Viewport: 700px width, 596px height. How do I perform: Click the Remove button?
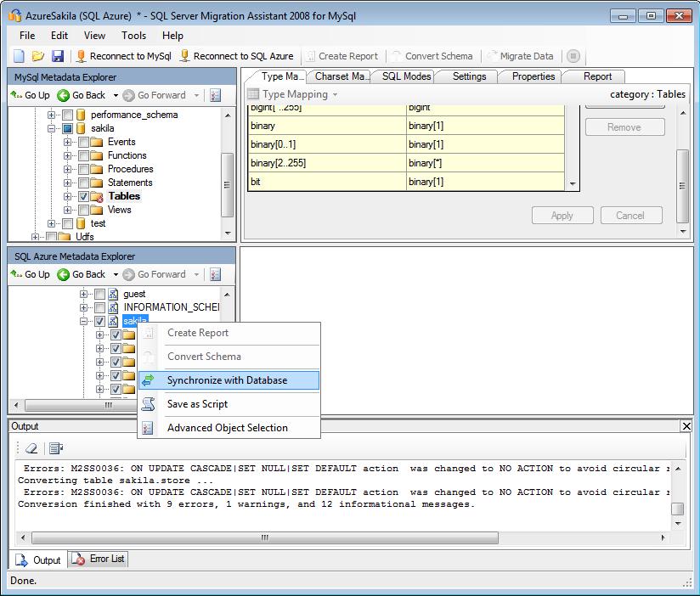click(624, 128)
